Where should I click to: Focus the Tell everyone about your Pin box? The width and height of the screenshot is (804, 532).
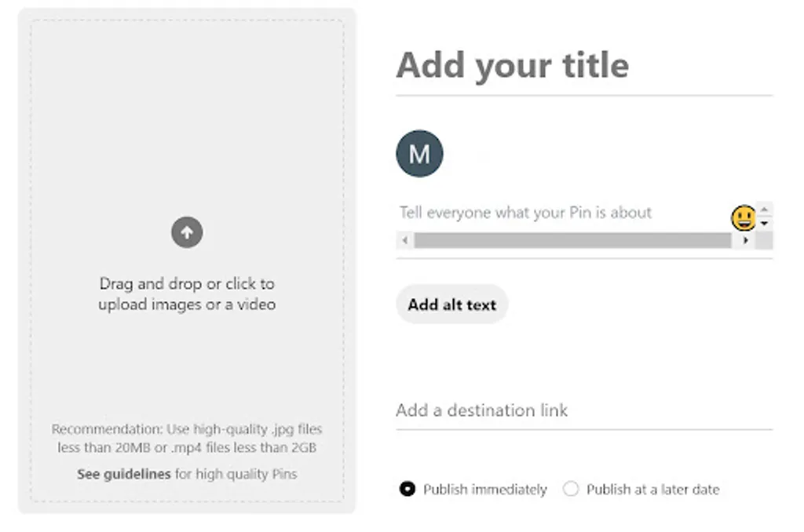pos(526,213)
